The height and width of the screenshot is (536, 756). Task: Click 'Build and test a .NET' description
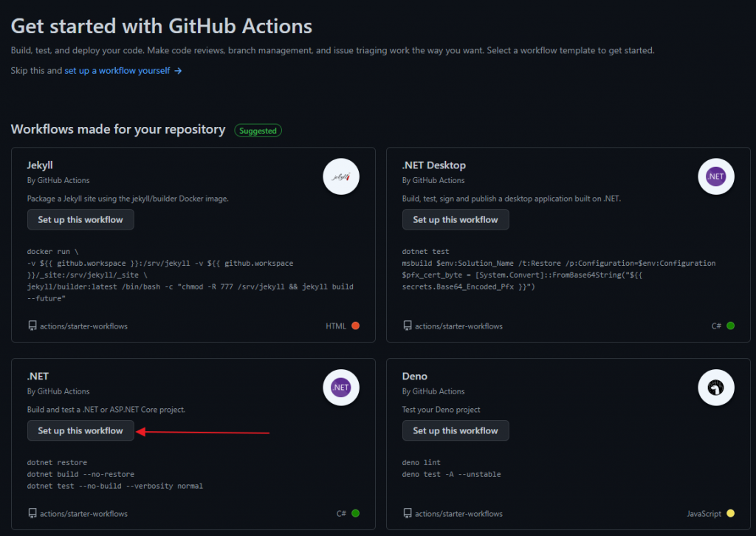(x=106, y=410)
